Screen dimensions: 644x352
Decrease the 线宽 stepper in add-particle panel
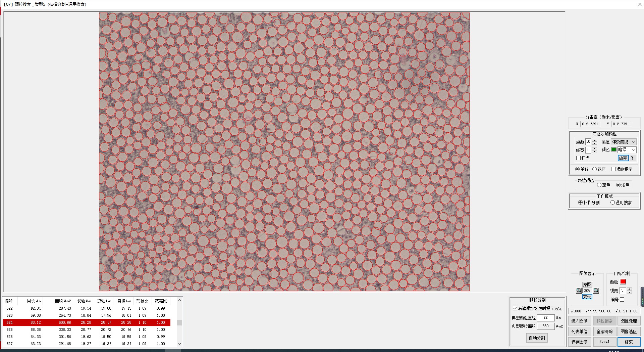click(595, 151)
